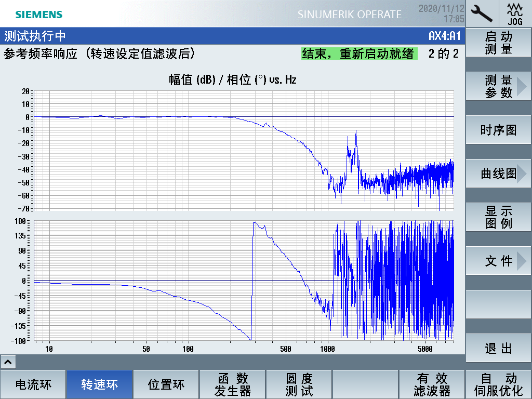This screenshot has width=532, height=399.
Task: Launch 自动伺服优化 auto servo tuning
Action: point(498,384)
